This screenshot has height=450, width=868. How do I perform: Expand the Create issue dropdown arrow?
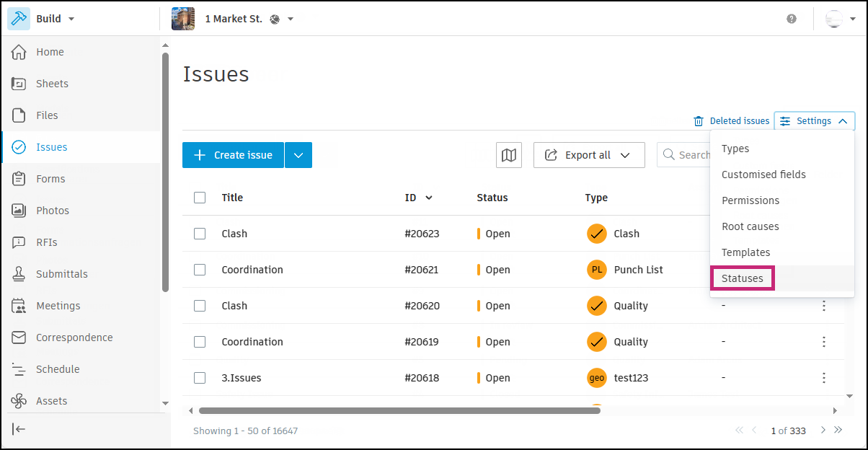(x=298, y=155)
